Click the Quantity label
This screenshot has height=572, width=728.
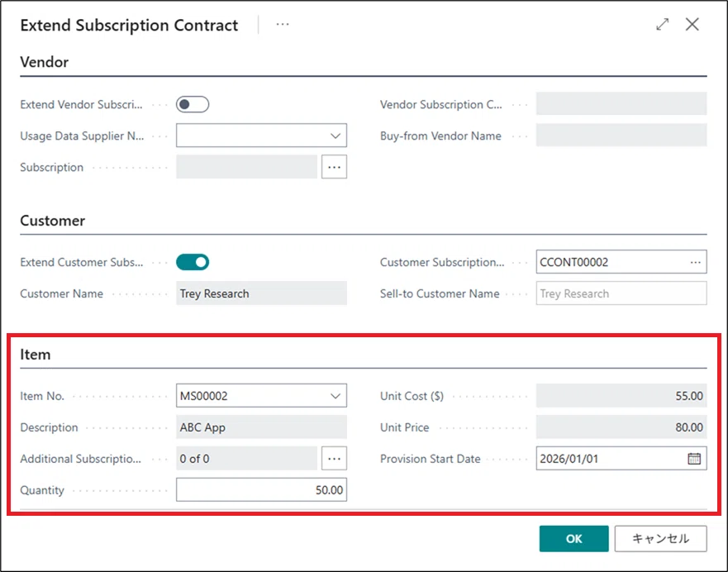42,490
